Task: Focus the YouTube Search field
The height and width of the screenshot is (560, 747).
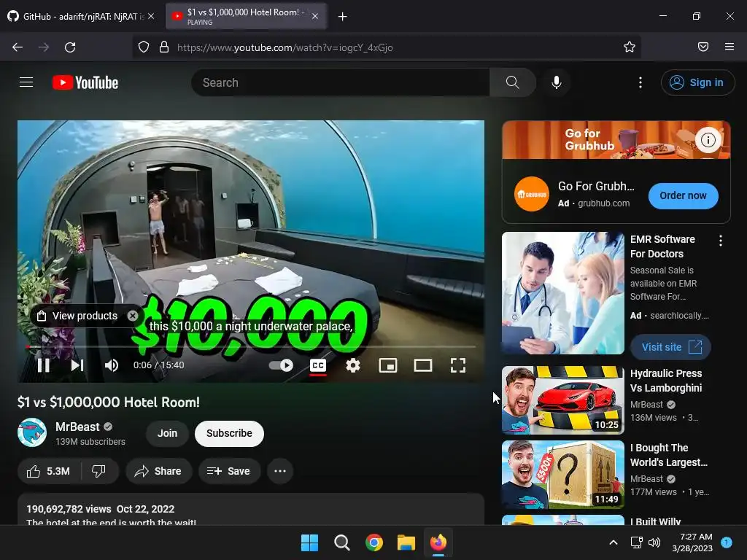Action: (x=340, y=82)
